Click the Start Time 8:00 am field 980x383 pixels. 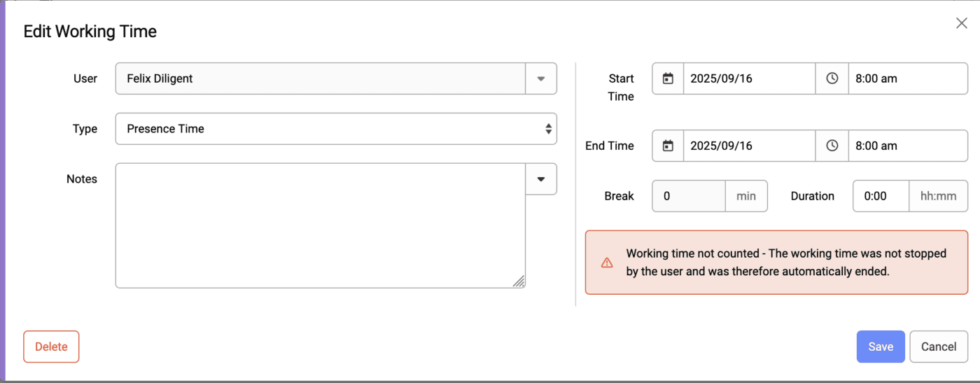[x=907, y=78]
